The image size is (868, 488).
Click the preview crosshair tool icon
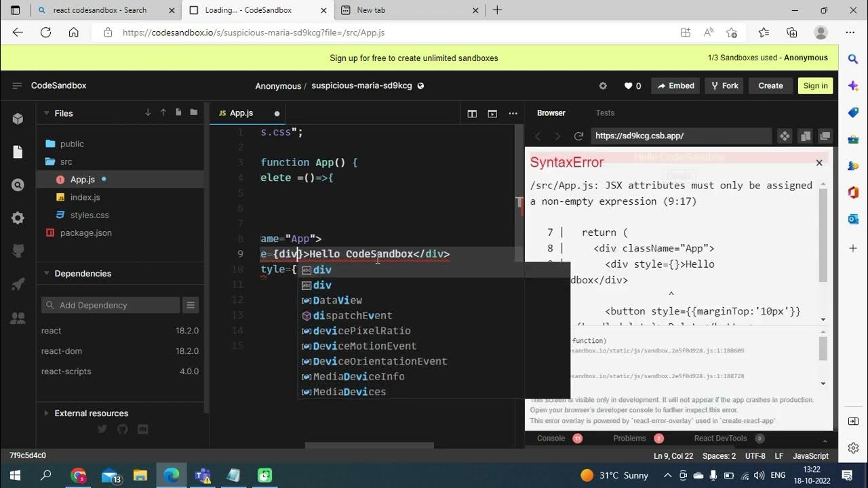point(785,136)
